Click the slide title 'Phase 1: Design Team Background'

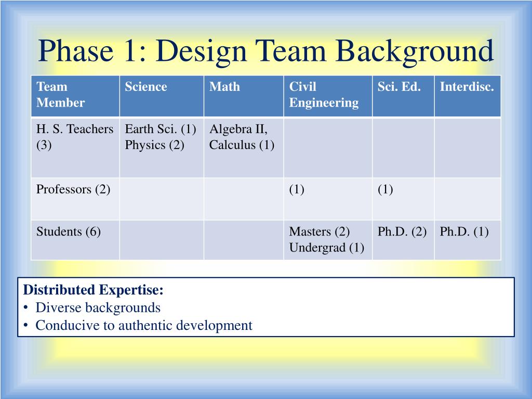(265, 51)
